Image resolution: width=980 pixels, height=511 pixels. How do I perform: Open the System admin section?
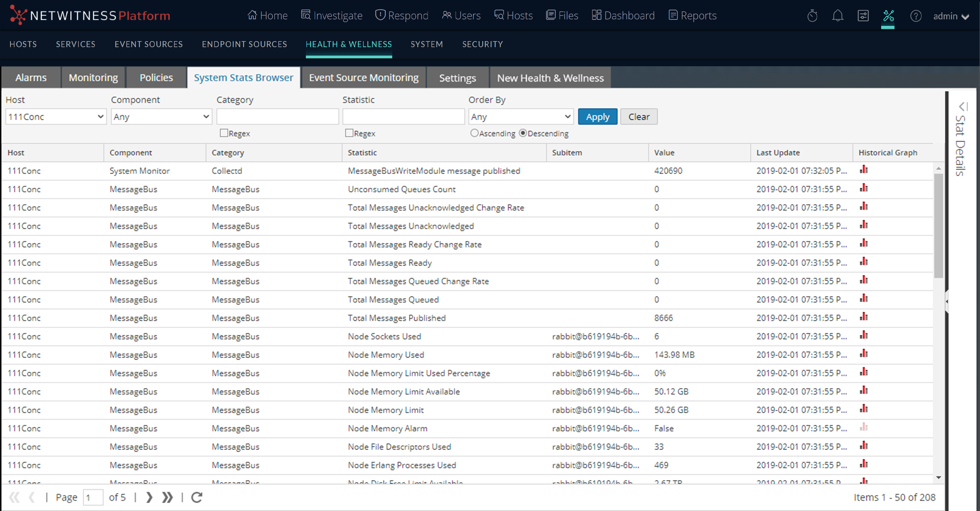(427, 44)
